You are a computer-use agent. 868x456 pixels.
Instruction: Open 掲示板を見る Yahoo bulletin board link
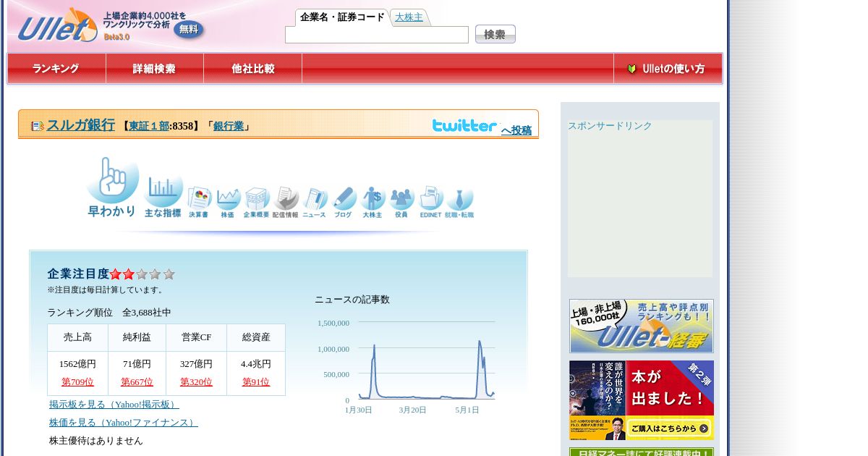(114, 405)
